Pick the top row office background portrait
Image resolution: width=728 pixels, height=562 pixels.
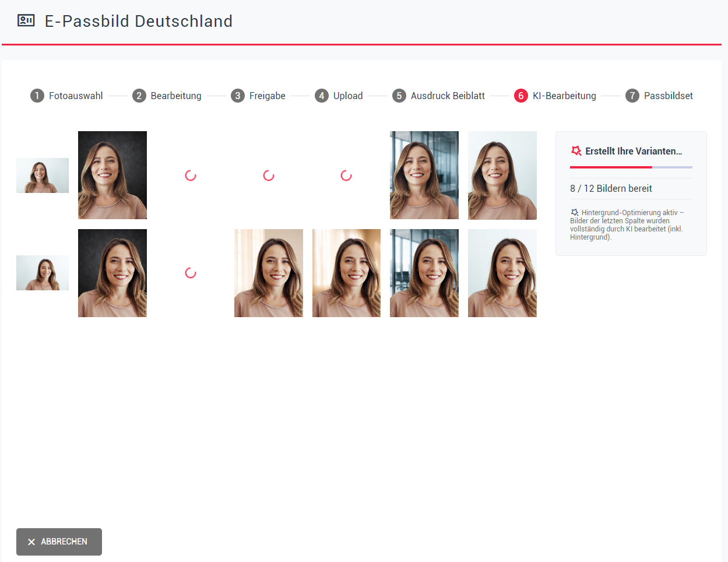(424, 175)
